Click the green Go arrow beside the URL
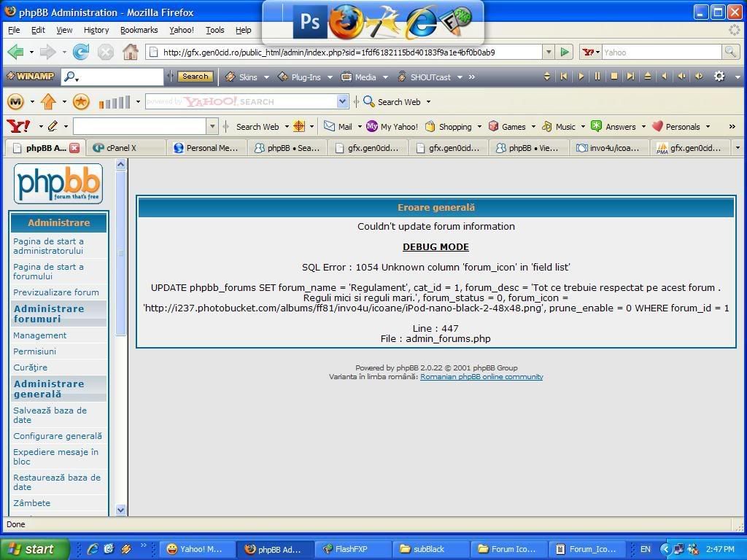This screenshot has width=747, height=560. pos(565,52)
